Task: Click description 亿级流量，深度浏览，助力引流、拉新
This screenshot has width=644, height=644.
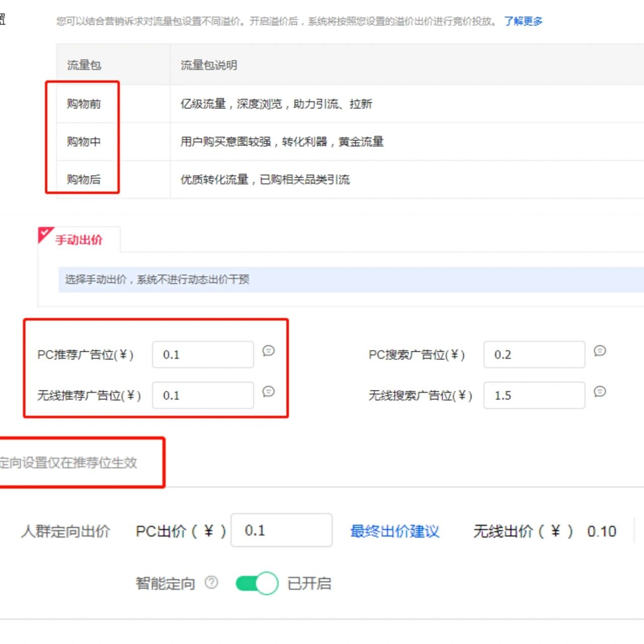Action: point(276,104)
